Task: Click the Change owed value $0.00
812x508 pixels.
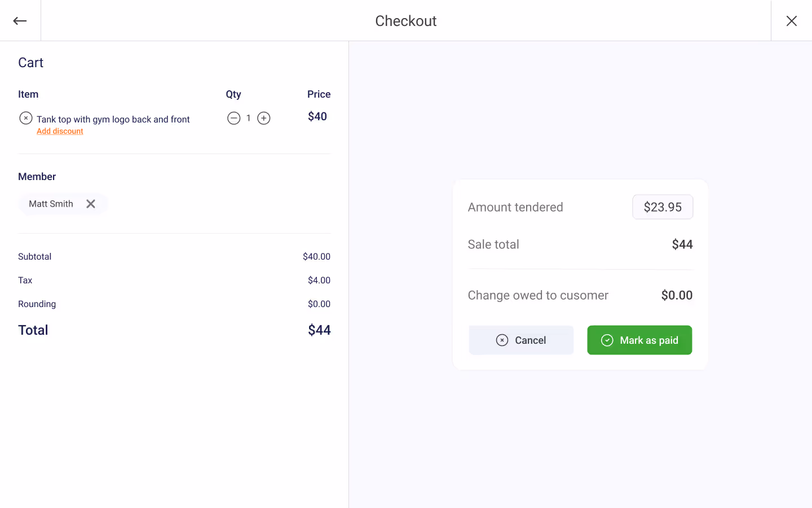Action: coord(677,295)
